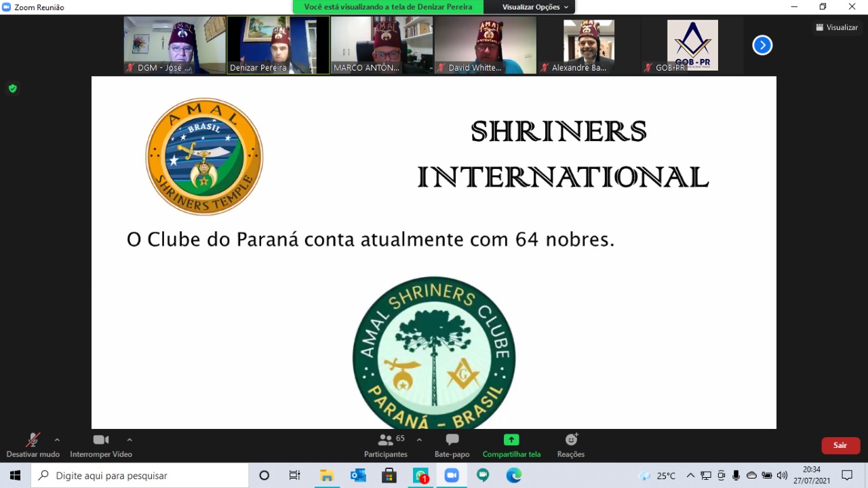868x488 pixels.
Task: Open Windows Task View
Action: pyautogui.click(x=295, y=475)
